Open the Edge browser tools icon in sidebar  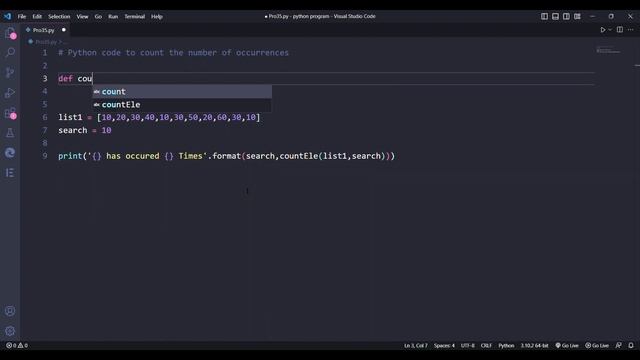(x=10, y=153)
